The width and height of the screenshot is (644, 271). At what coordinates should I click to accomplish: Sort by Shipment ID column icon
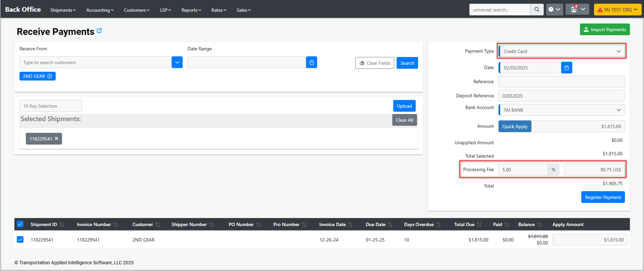[x=62, y=225]
